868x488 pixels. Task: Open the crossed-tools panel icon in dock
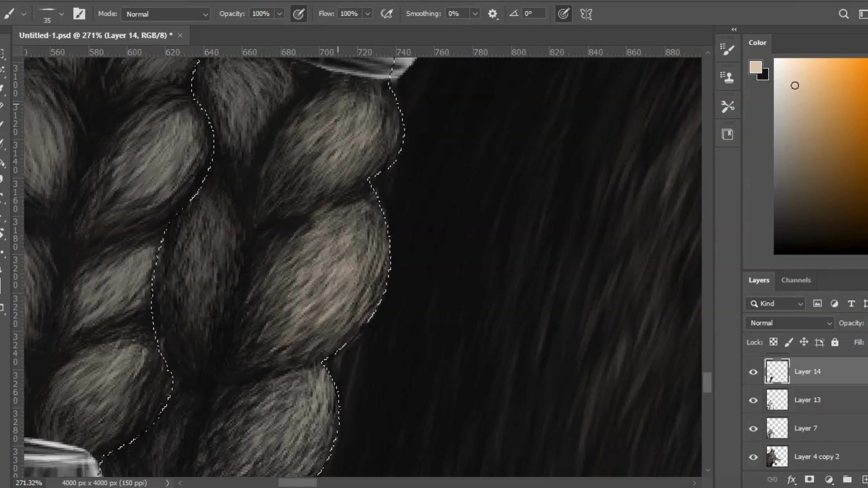pos(727,107)
